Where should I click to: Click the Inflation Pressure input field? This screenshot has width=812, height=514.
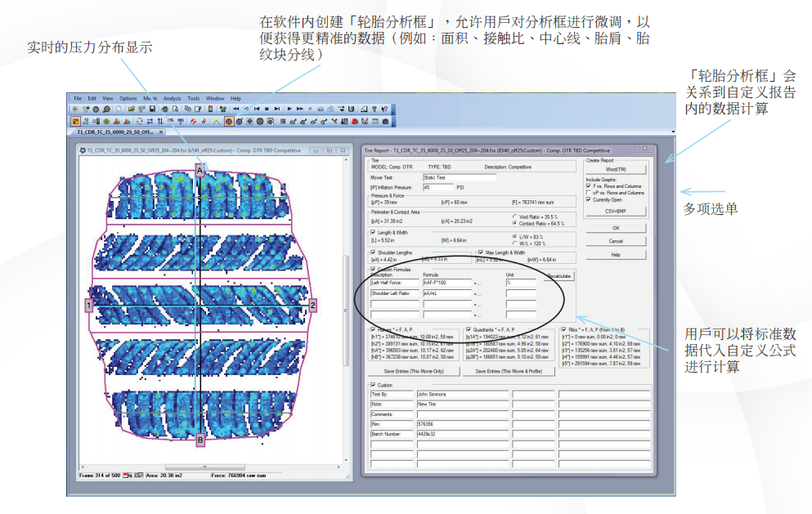pos(437,187)
